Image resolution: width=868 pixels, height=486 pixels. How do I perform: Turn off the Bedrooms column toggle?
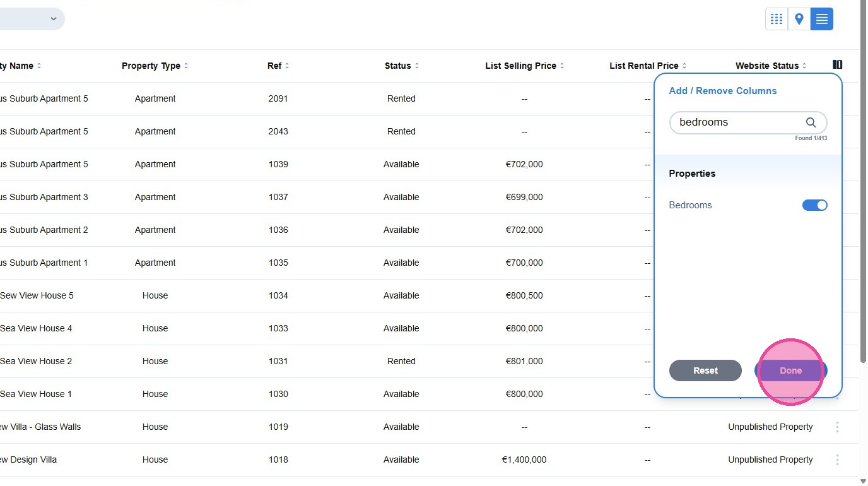pos(815,205)
